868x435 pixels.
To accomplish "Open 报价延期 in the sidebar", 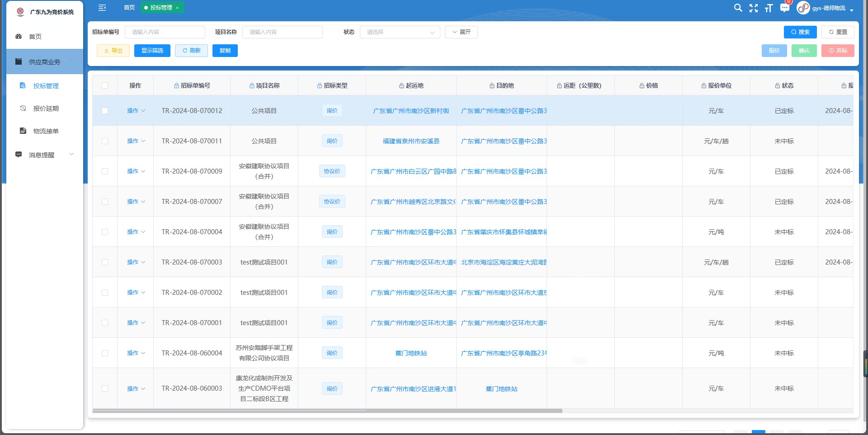I will pos(46,109).
